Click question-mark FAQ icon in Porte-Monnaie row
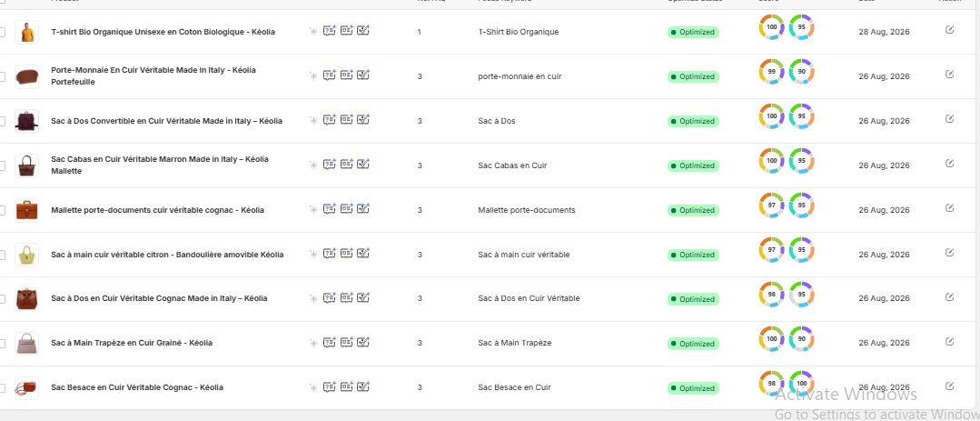Viewport: 980px width, 421px height. pos(330,75)
